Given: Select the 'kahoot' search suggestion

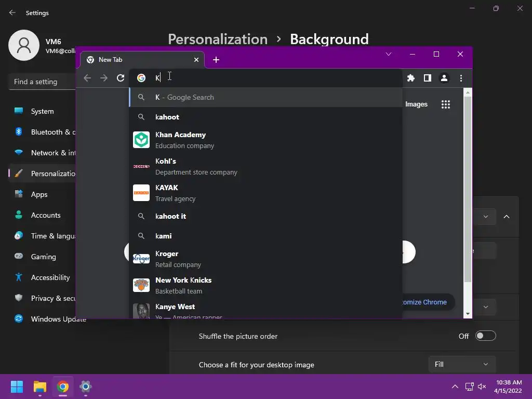Looking at the screenshot, I should pos(265,117).
